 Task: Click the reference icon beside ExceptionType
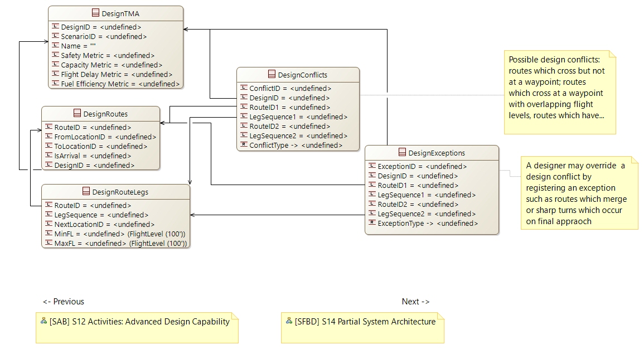coord(372,222)
